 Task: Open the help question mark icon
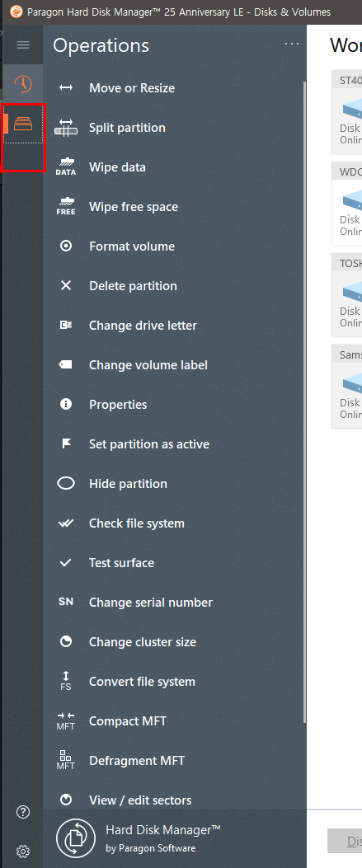tap(23, 812)
